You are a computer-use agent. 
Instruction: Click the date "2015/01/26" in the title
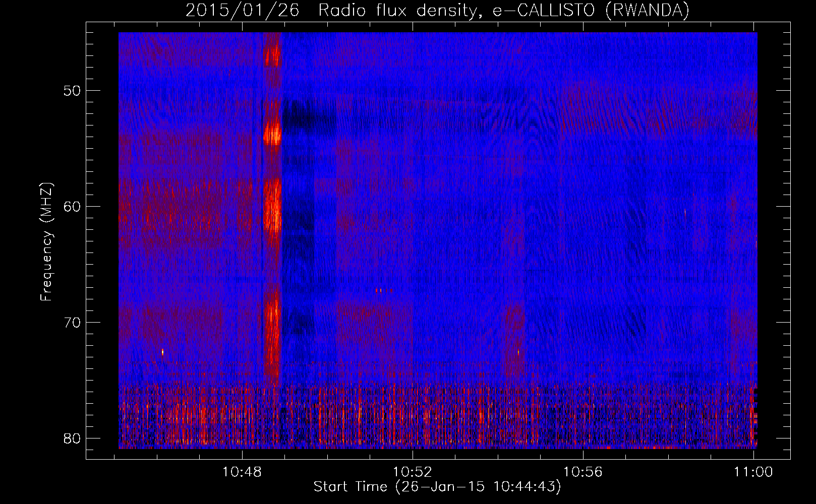click(243, 10)
